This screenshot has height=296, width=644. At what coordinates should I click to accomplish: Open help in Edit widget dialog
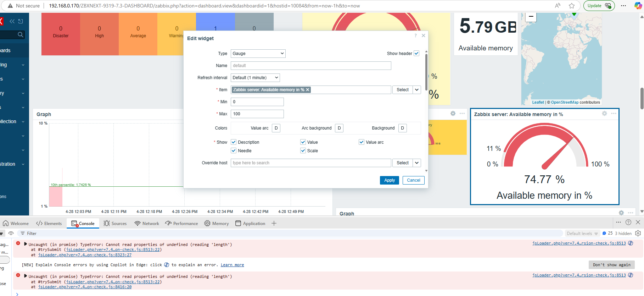pyautogui.click(x=415, y=35)
